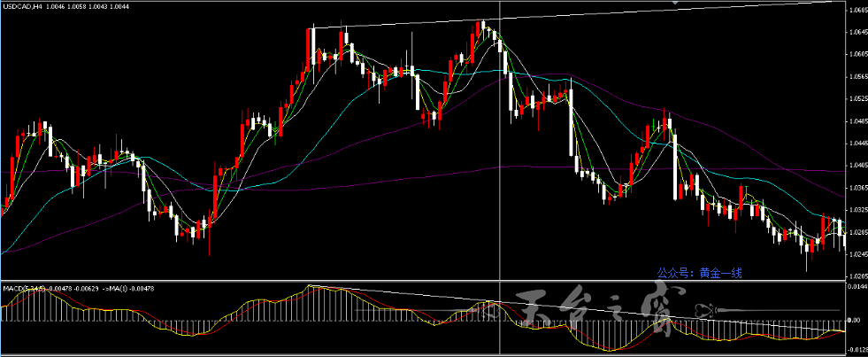This screenshot has width=868, height=357.
Task: Click the 1.0285 price axis label
Action: 856,232
